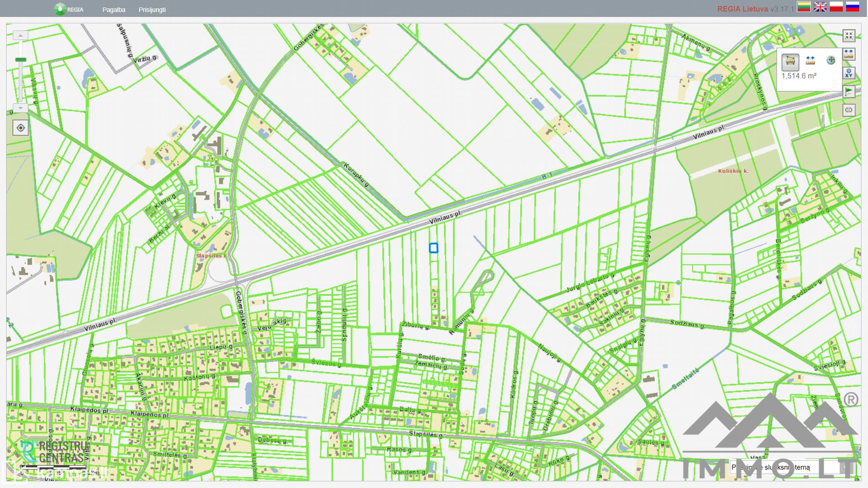Click the green flag marker tool
This screenshot has height=488, width=868.
(x=849, y=92)
